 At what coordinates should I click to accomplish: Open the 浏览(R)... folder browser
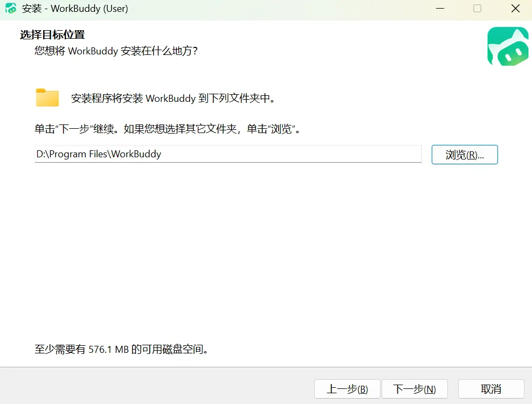(x=465, y=155)
